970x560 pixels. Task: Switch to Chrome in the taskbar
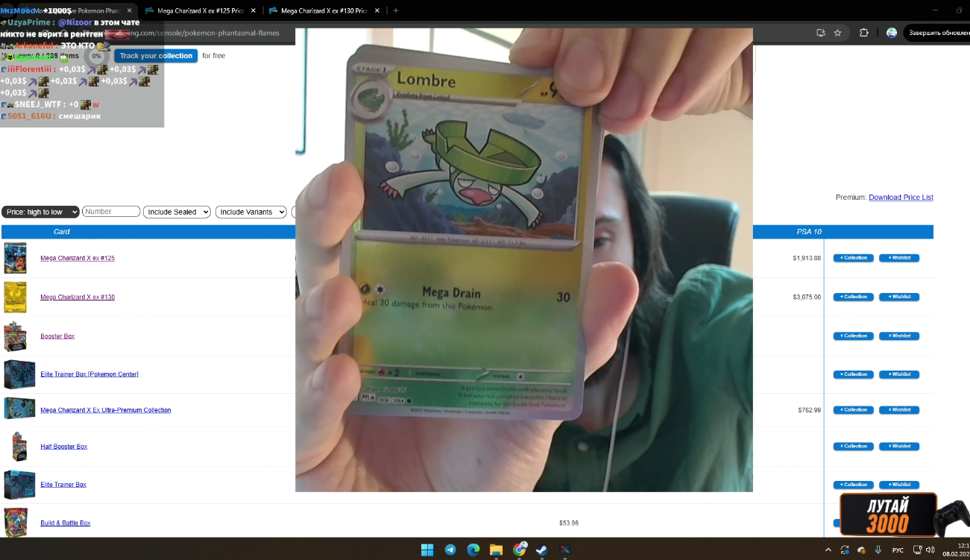coord(520,550)
